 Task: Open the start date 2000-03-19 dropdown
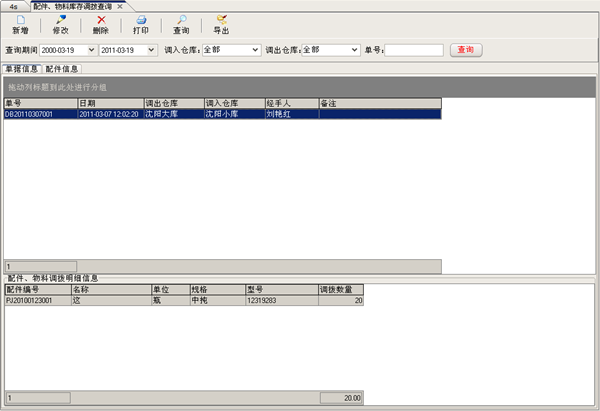click(x=89, y=49)
